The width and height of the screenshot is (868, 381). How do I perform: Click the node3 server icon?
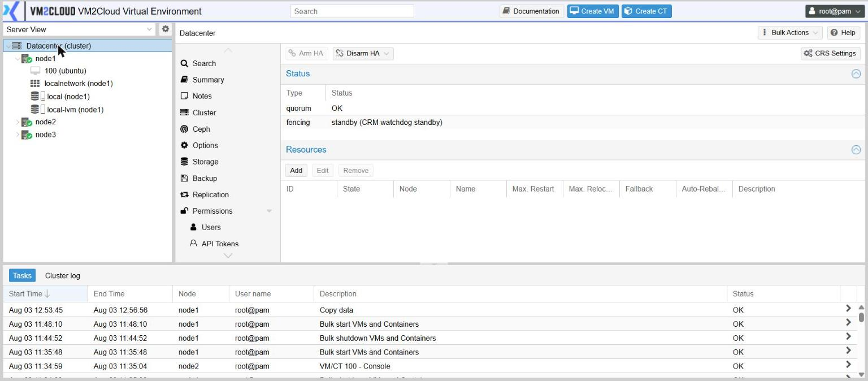point(27,135)
